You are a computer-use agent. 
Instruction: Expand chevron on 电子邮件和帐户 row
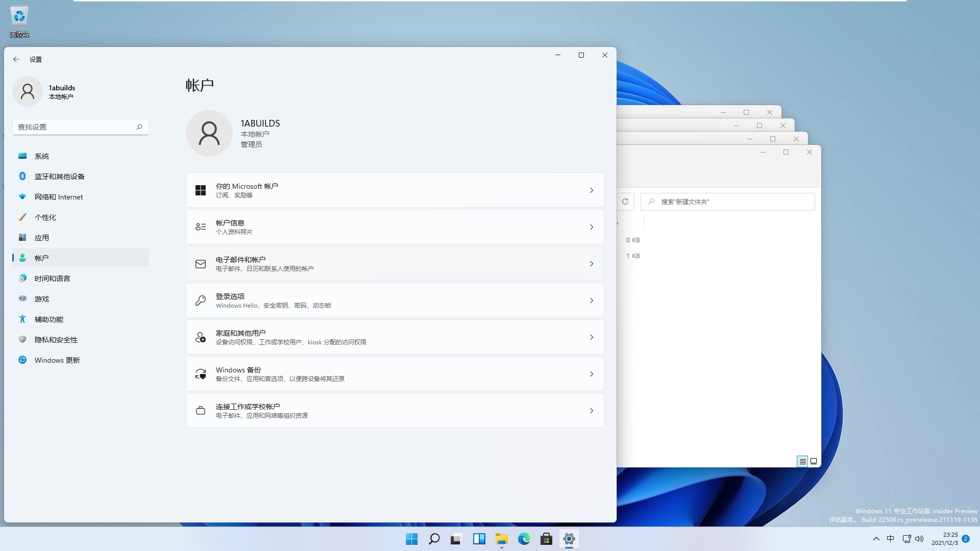click(x=592, y=264)
